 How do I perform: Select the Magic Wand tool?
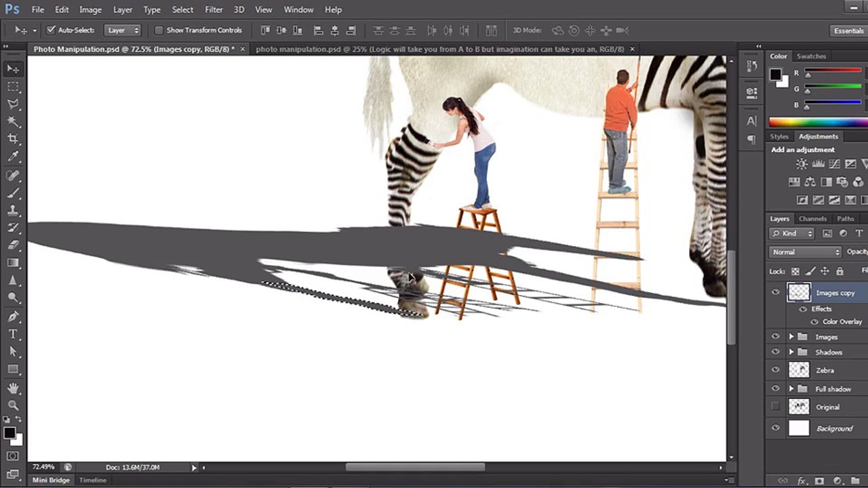13,121
